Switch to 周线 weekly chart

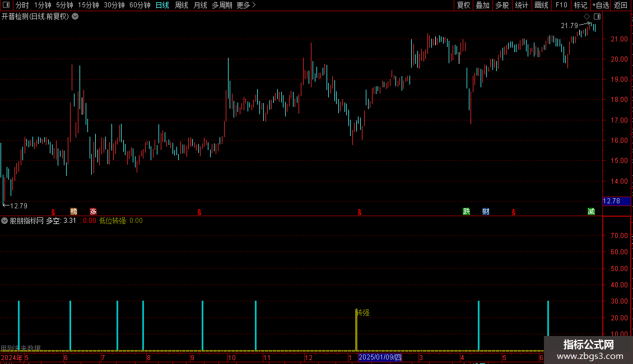(181, 5)
